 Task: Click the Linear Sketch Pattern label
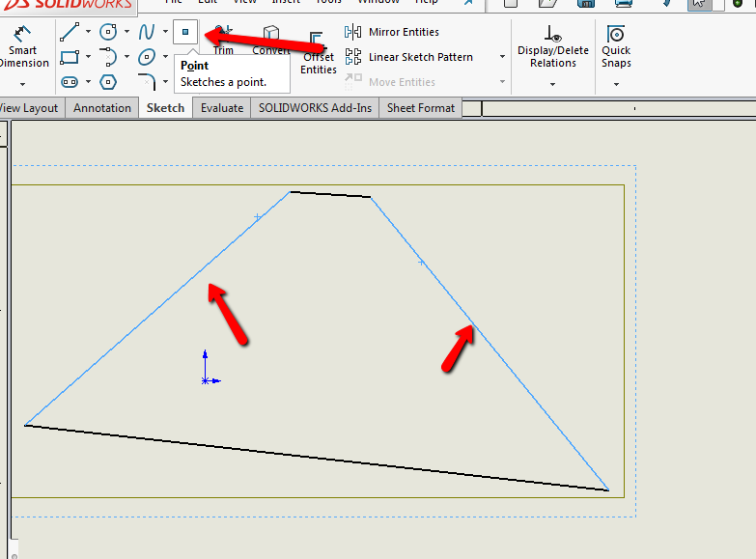(x=421, y=57)
